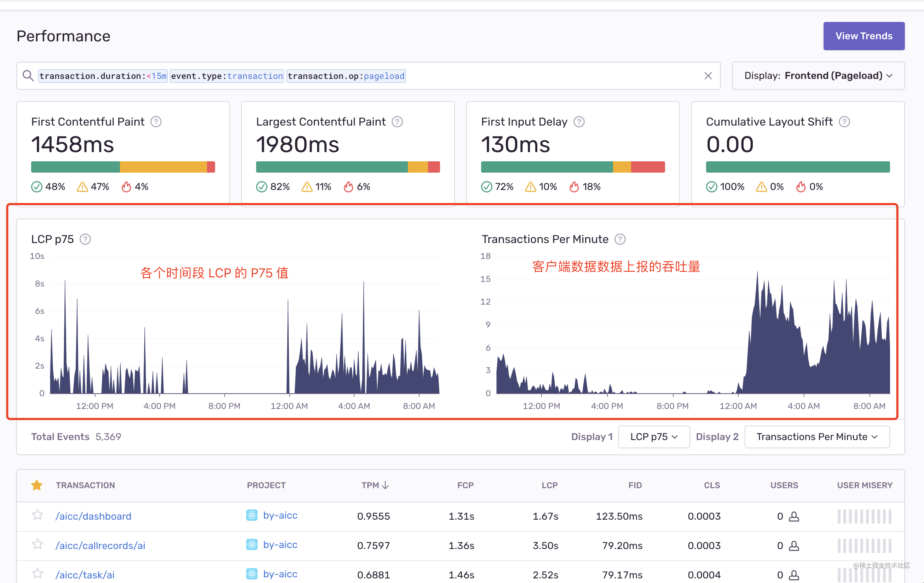Click the CLS column header
The image size is (924, 583).
tap(712, 485)
